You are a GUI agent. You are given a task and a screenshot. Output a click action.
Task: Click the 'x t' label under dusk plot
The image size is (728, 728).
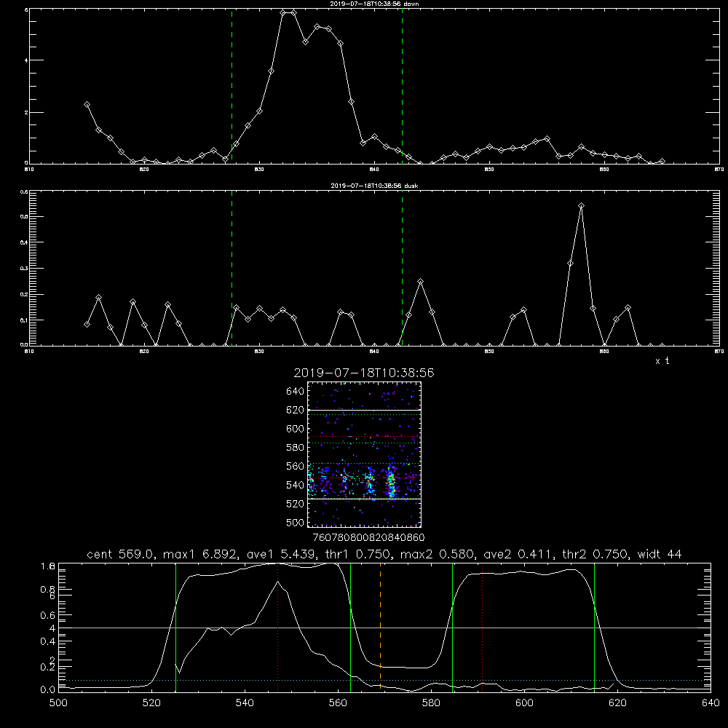click(x=662, y=361)
